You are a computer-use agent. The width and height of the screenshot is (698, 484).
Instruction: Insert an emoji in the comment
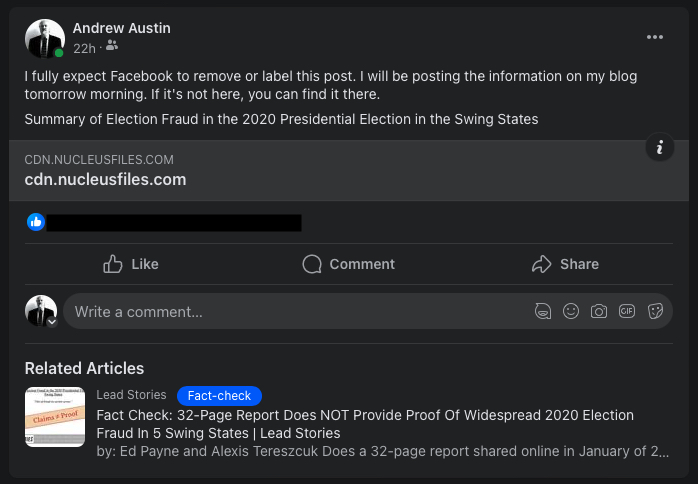point(571,311)
